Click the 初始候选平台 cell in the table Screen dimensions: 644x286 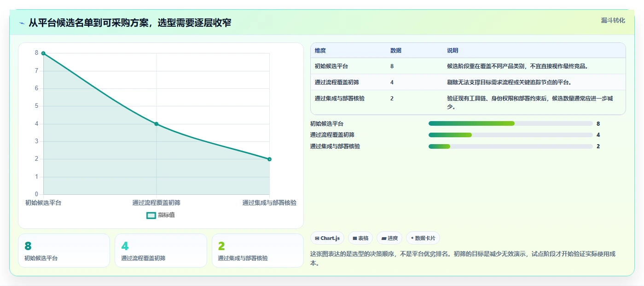coord(331,66)
